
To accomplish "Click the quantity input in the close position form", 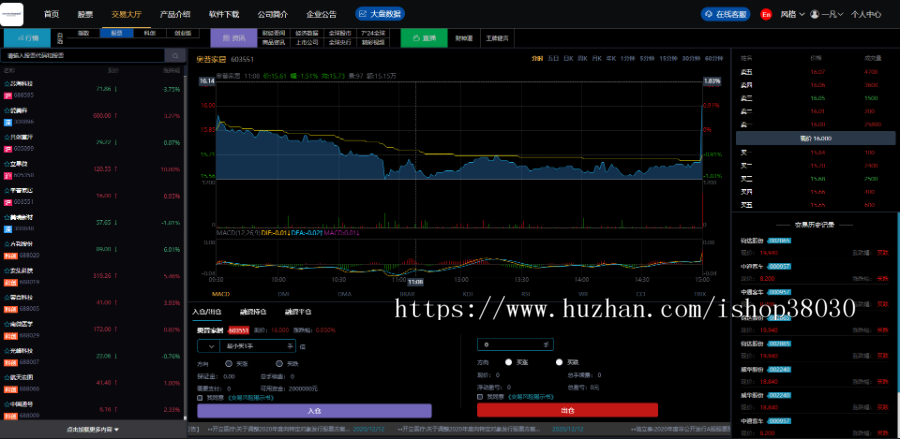I will (x=515, y=344).
